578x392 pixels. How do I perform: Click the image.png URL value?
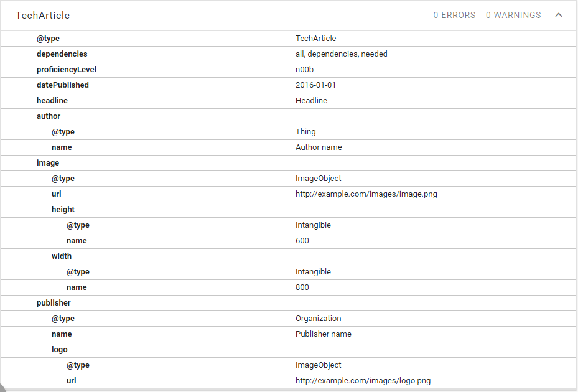tap(366, 194)
